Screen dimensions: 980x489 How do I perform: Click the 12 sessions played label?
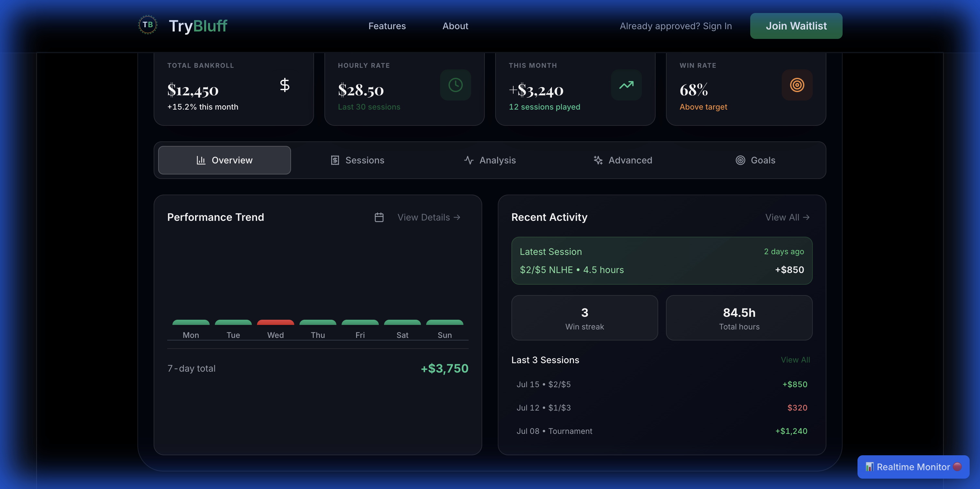point(544,107)
